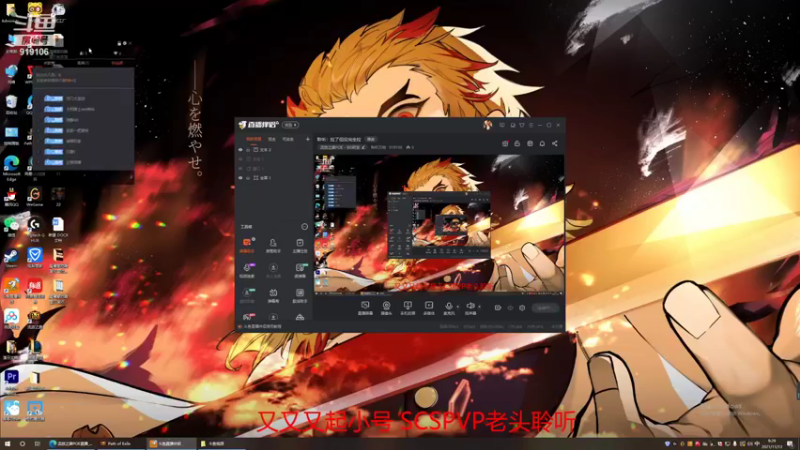Click lock icon on floating danmaku window
This screenshot has width=800, height=450.
pos(119,43)
